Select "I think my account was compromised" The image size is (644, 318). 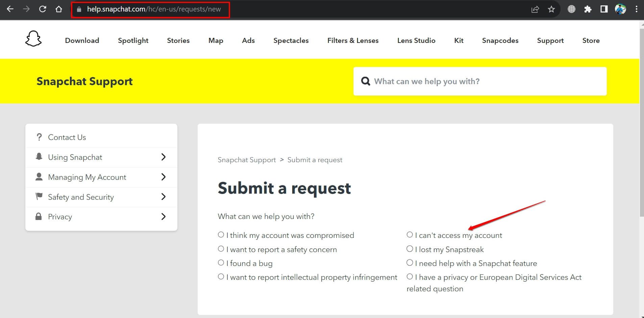[x=221, y=235]
